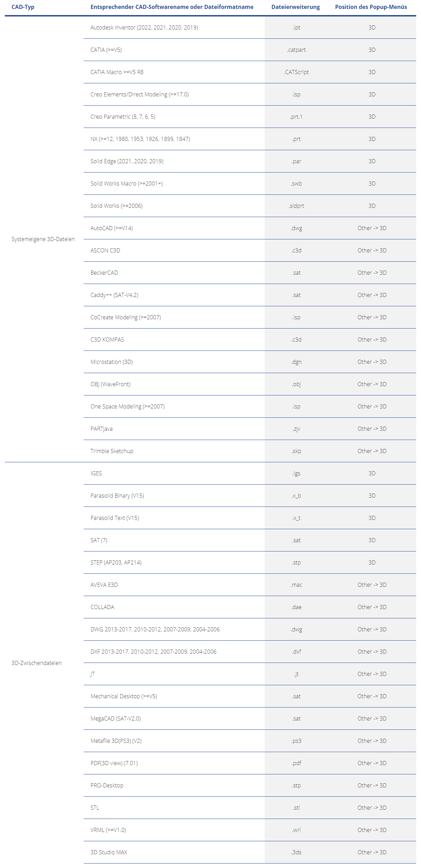
Task: Click the ".obj" extension cell
Action: (x=297, y=384)
